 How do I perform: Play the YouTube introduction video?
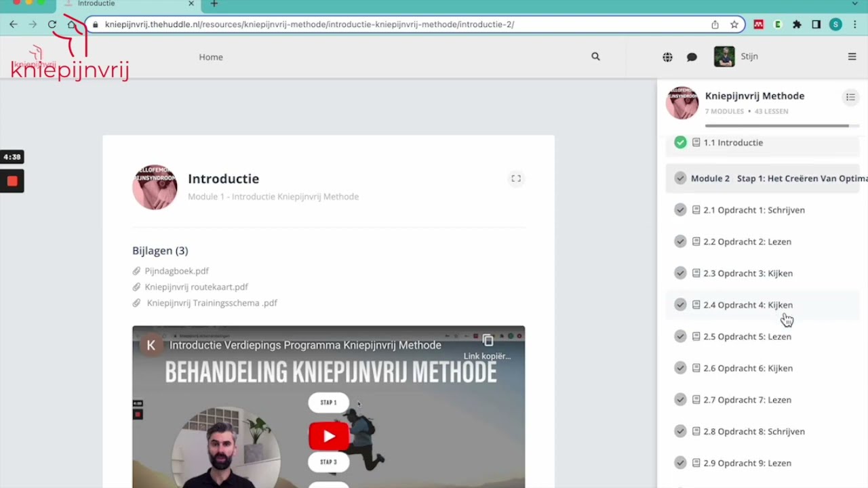[x=329, y=436]
